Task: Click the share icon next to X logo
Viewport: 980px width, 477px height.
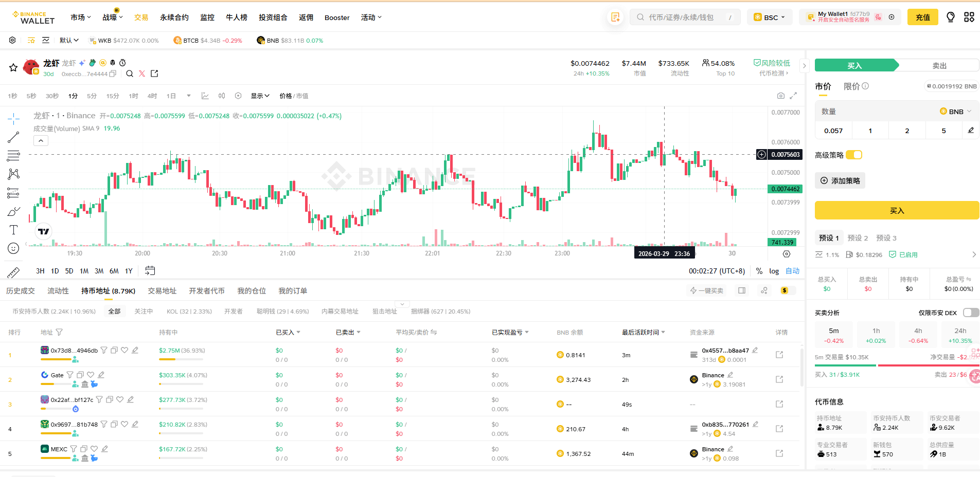Action: coord(154,74)
